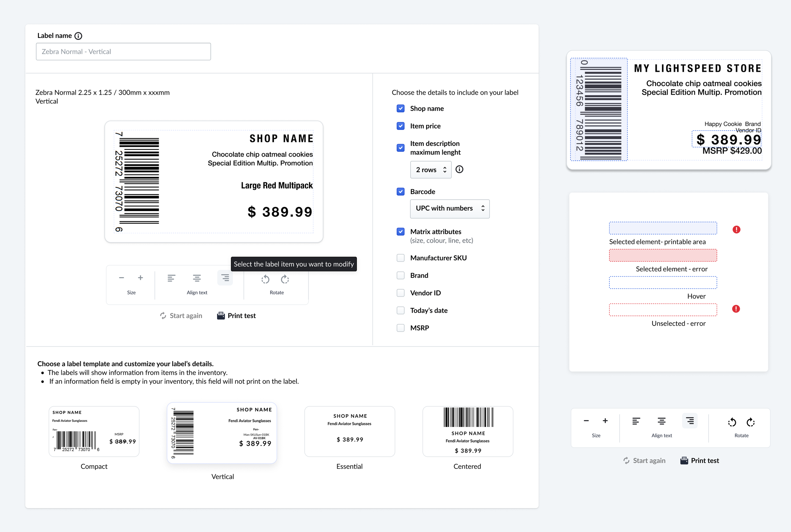This screenshot has width=791, height=532.
Task: Select align text left icon in main toolbar
Action: 171,279
